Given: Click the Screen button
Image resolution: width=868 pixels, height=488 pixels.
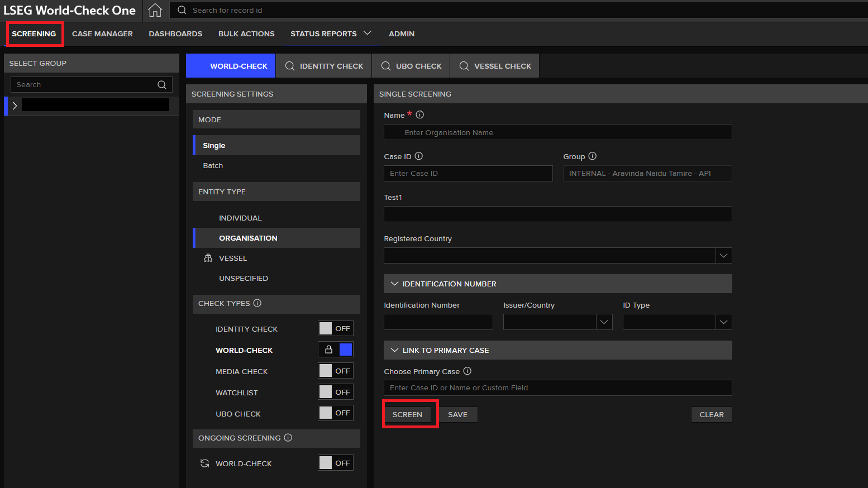Looking at the screenshot, I should tap(407, 414).
